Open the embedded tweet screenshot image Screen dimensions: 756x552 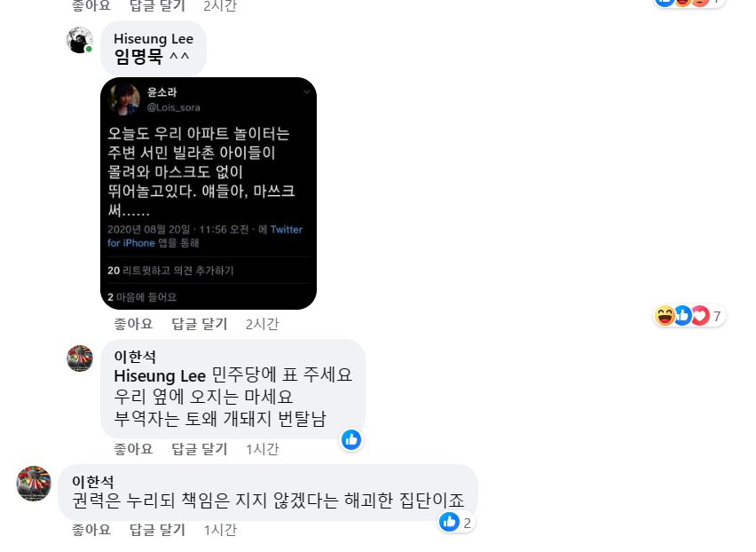click(x=209, y=193)
